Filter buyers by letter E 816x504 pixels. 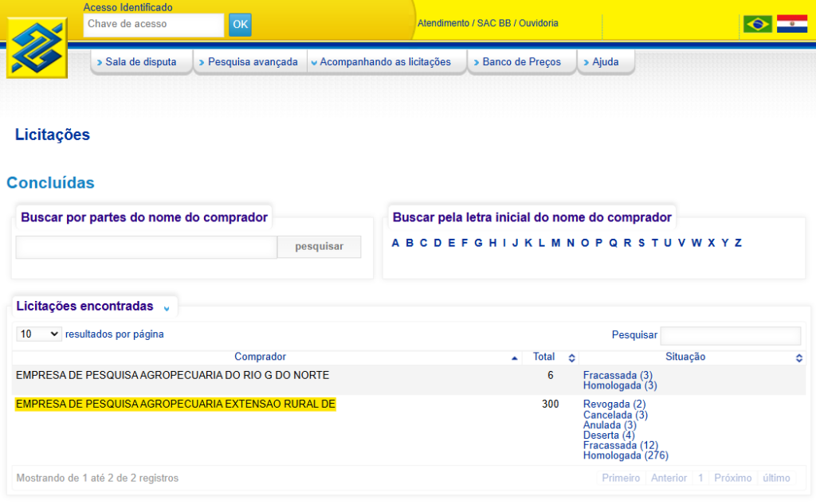click(451, 243)
